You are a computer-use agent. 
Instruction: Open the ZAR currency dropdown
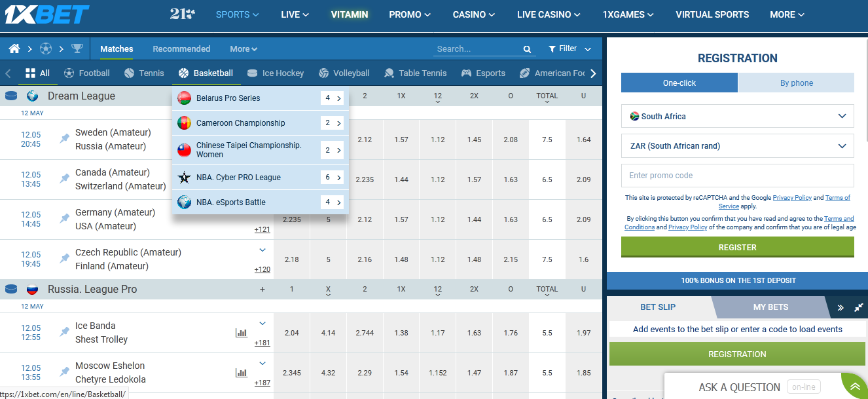pos(738,146)
